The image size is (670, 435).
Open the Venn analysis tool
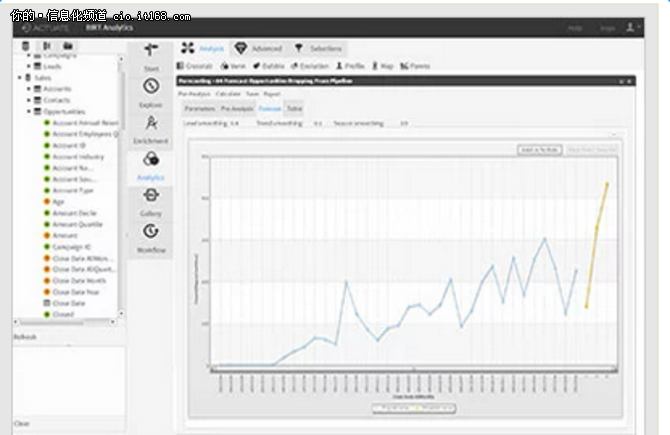point(233,66)
